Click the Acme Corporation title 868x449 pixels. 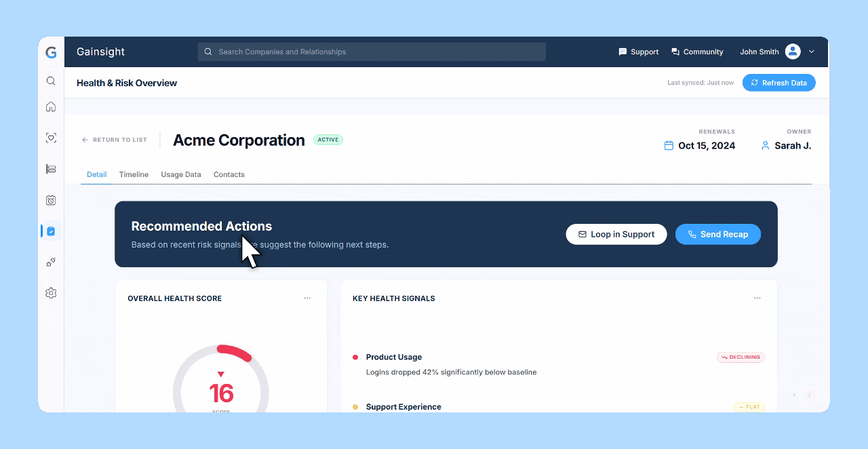[239, 140]
